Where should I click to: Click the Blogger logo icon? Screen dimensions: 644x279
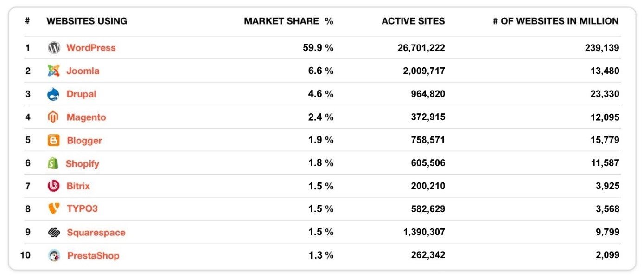click(x=54, y=141)
